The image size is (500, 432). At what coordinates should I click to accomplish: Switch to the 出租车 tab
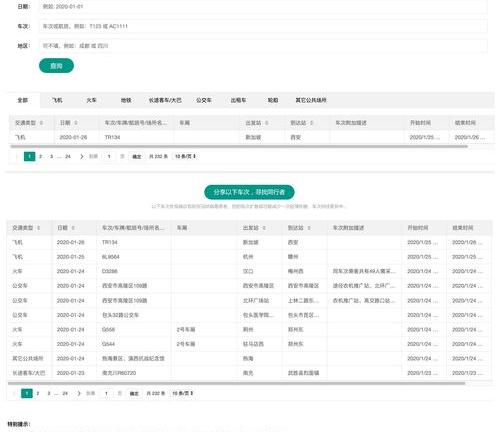pos(238,100)
